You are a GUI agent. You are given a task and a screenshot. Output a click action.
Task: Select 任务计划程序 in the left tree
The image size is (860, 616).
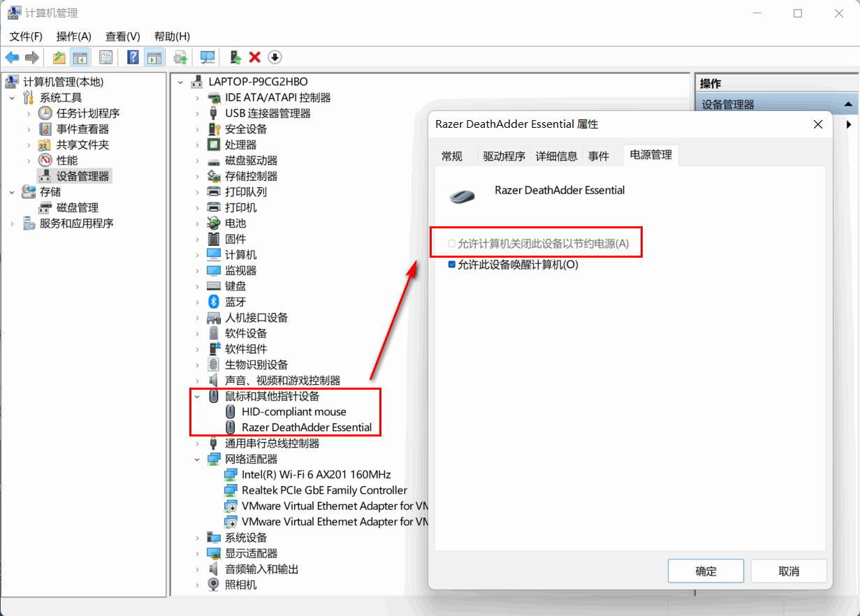pos(88,113)
